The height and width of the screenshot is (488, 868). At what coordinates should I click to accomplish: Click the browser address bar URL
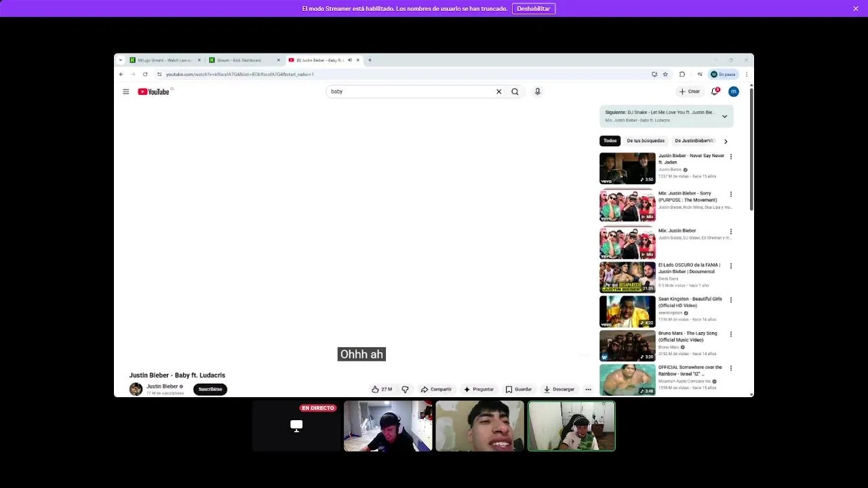click(x=240, y=74)
